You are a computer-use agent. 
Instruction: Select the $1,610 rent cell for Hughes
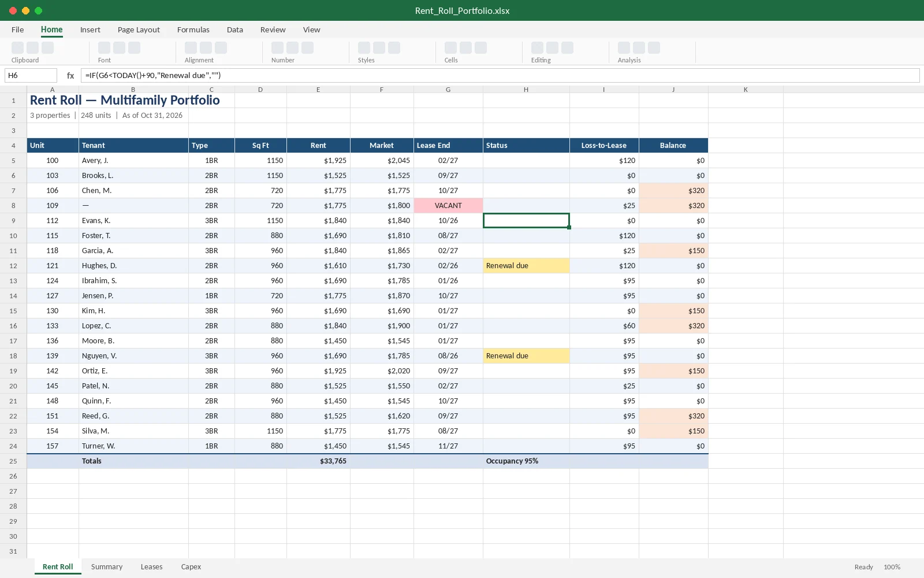318,266
